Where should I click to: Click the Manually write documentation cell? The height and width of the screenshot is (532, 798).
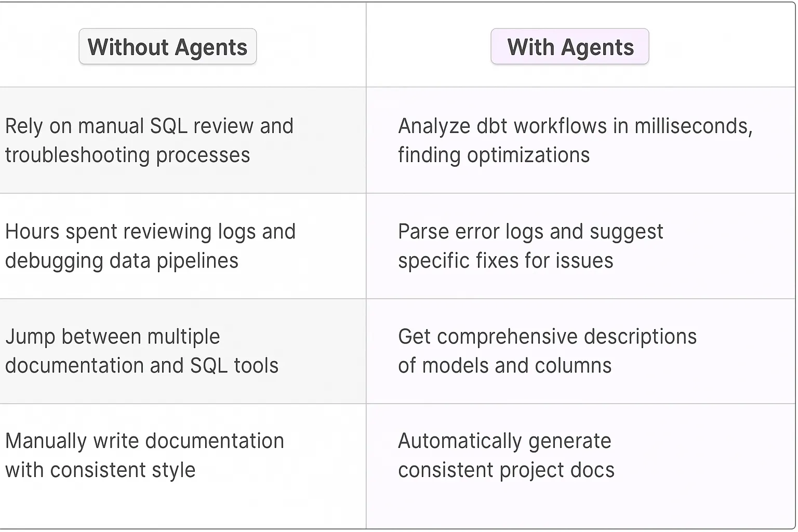click(183, 456)
